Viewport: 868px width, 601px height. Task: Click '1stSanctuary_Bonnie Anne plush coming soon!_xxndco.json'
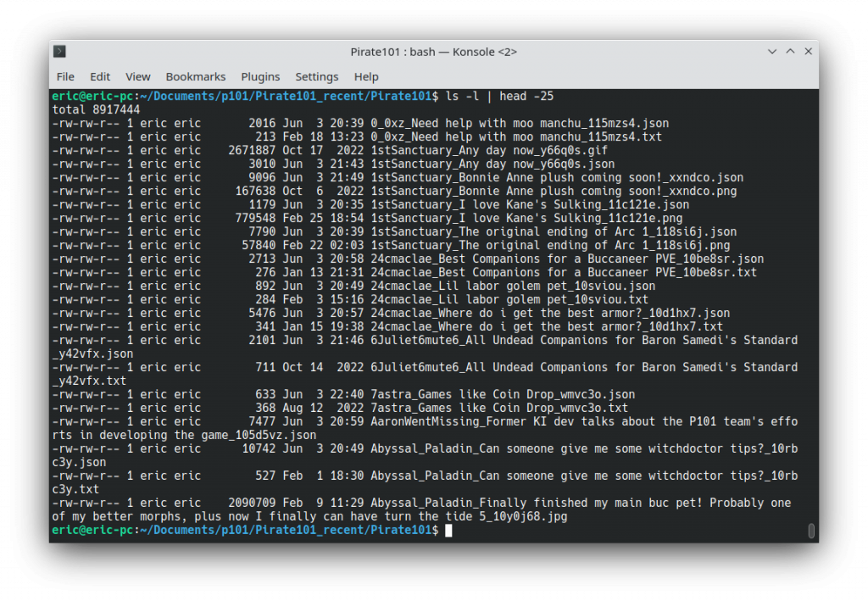[557, 178]
